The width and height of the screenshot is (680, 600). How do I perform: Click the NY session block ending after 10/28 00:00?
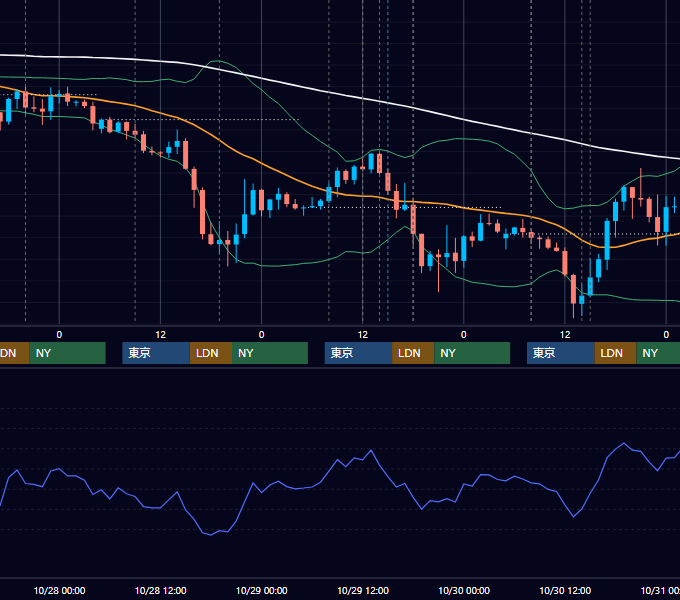point(68,353)
